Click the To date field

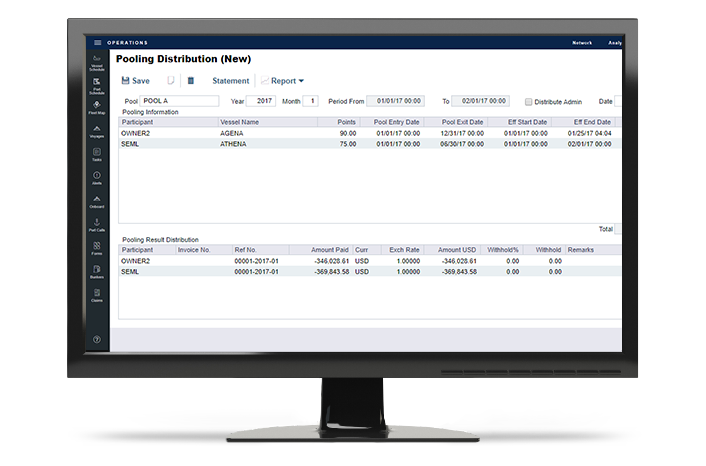point(480,101)
